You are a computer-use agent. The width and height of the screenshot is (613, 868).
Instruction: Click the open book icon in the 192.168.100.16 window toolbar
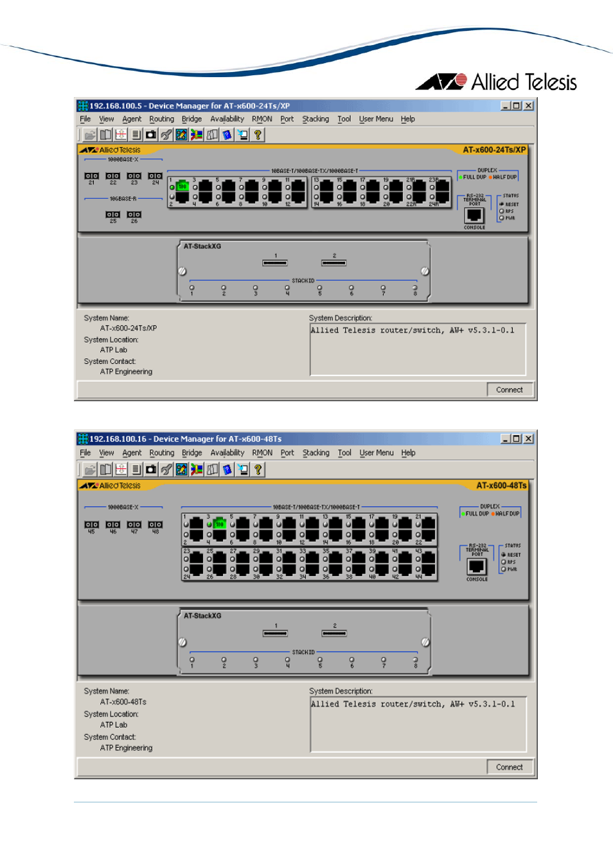[105, 469]
